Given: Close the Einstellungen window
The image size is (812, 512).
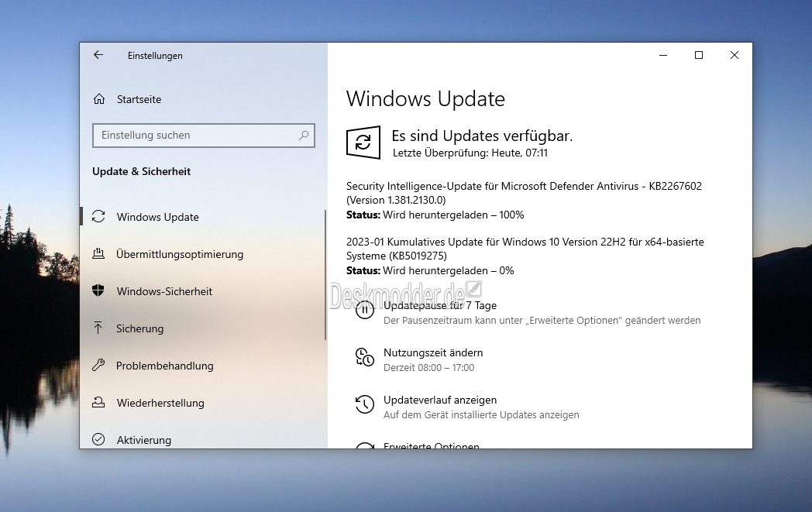Looking at the screenshot, I should pos(735,55).
